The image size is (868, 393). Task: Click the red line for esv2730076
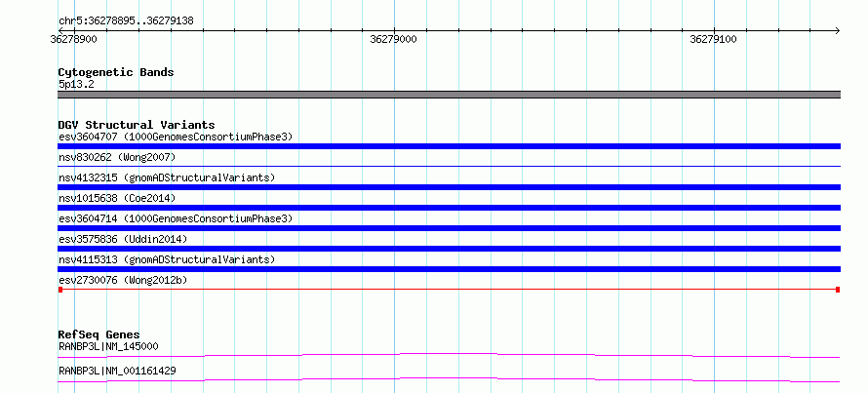(x=449, y=290)
